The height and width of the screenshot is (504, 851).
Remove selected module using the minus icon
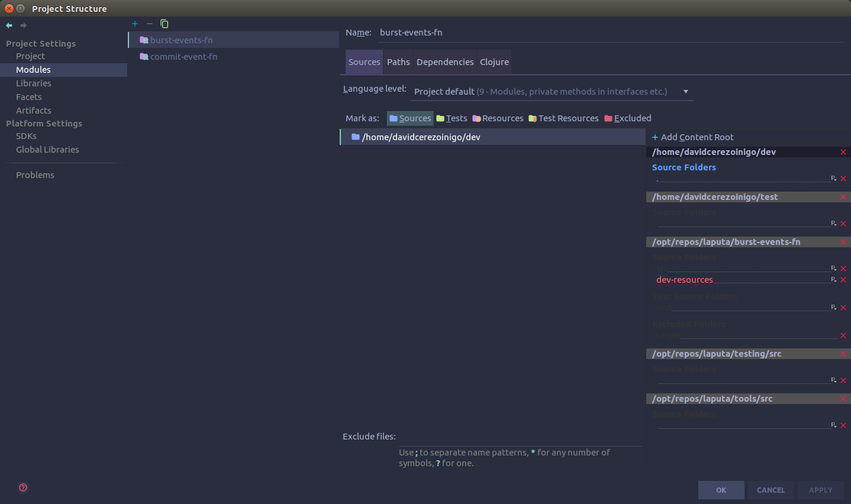[x=149, y=24]
